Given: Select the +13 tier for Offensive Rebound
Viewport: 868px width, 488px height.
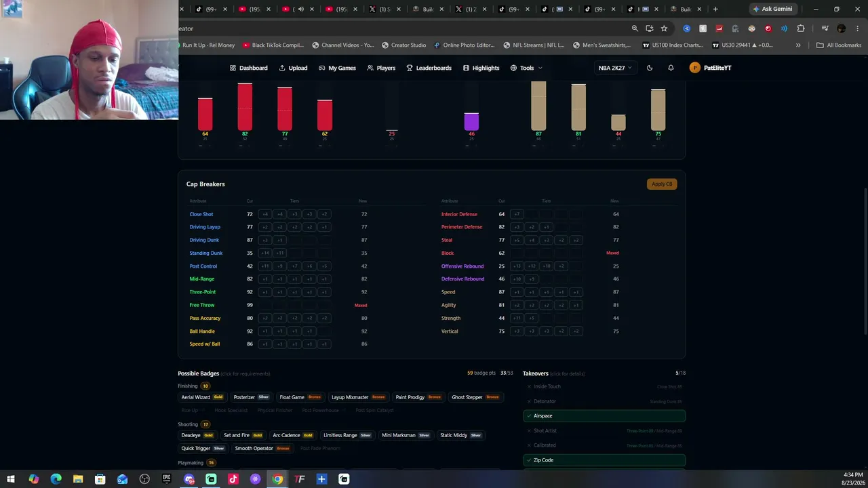Looking at the screenshot, I should click(x=517, y=266).
